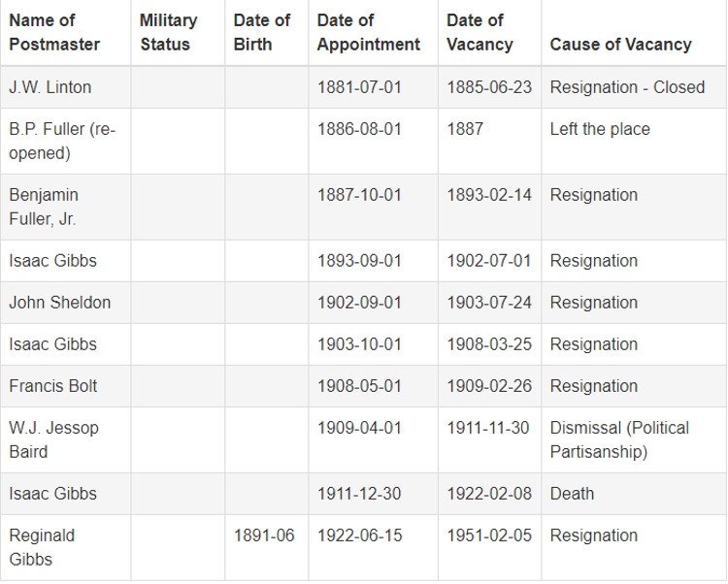
Task: Click the Date of Birth column header
Action: point(267,32)
